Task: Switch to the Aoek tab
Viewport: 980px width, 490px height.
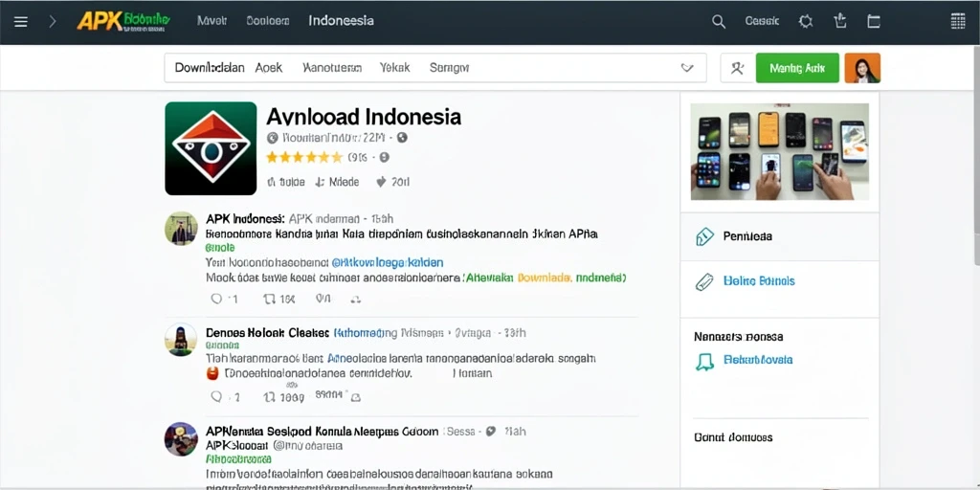Action: coord(269,68)
